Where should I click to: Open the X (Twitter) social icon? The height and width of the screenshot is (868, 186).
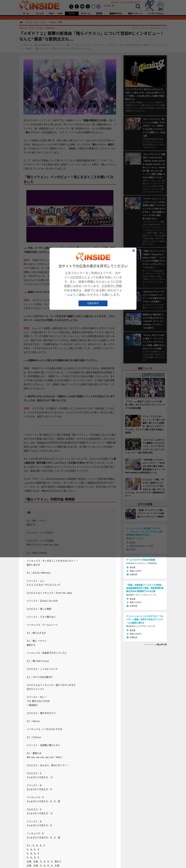coord(71,6)
